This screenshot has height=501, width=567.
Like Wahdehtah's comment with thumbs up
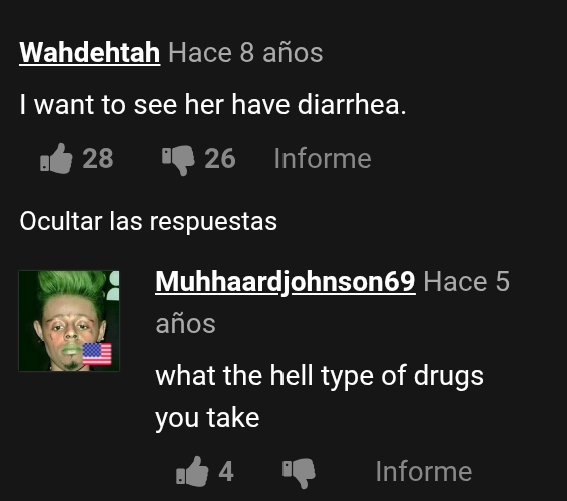pyautogui.click(x=56, y=159)
